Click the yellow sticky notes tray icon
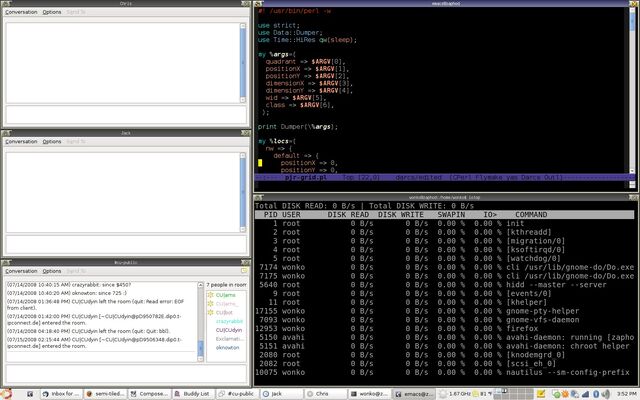640x400 pixels. click(541, 394)
